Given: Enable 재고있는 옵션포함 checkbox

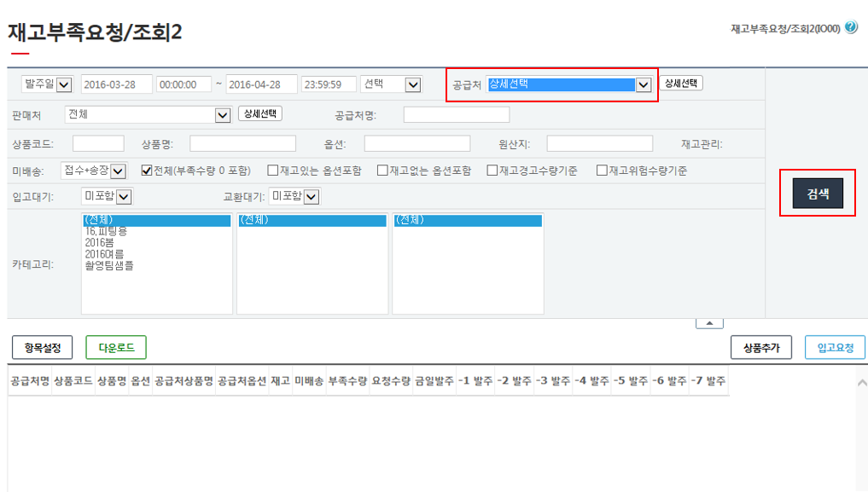Looking at the screenshot, I should click(x=272, y=171).
